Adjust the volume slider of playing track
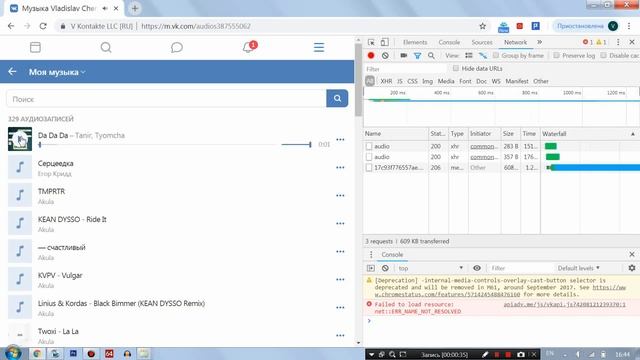This screenshot has height=360, width=640. tap(296, 144)
